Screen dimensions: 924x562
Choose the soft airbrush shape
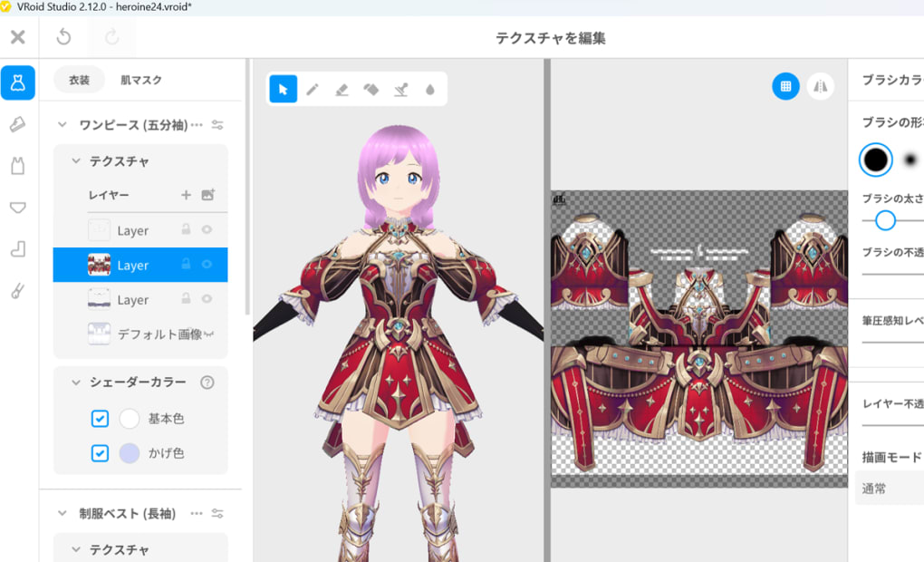tap(910, 160)
